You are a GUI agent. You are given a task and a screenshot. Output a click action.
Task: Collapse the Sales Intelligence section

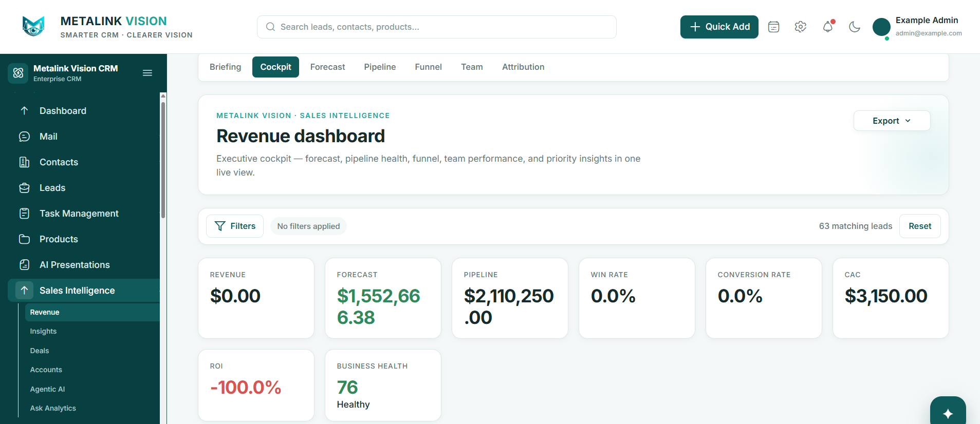coord(84,291)
